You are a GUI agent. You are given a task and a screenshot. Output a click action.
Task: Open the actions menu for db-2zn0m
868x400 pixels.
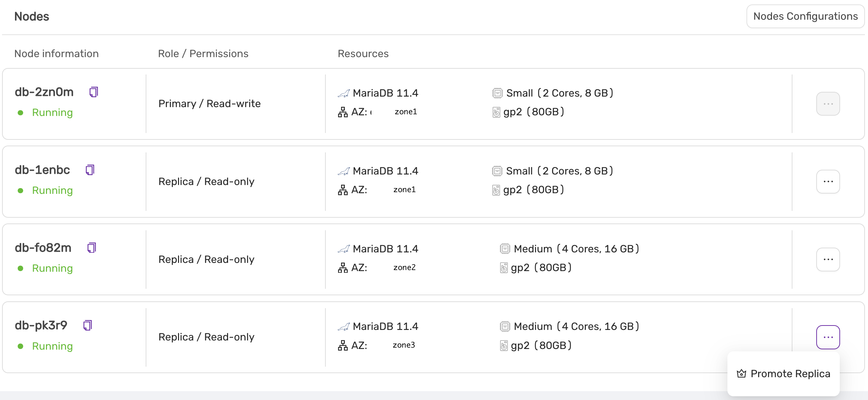point(828,104)
